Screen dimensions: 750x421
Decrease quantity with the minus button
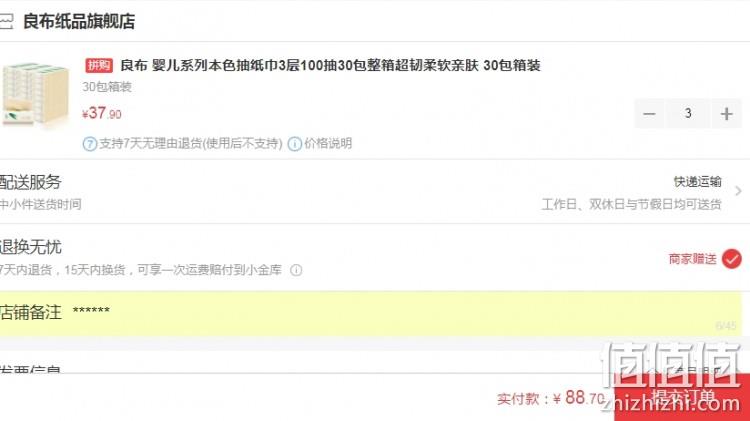[x=649, y=114]
